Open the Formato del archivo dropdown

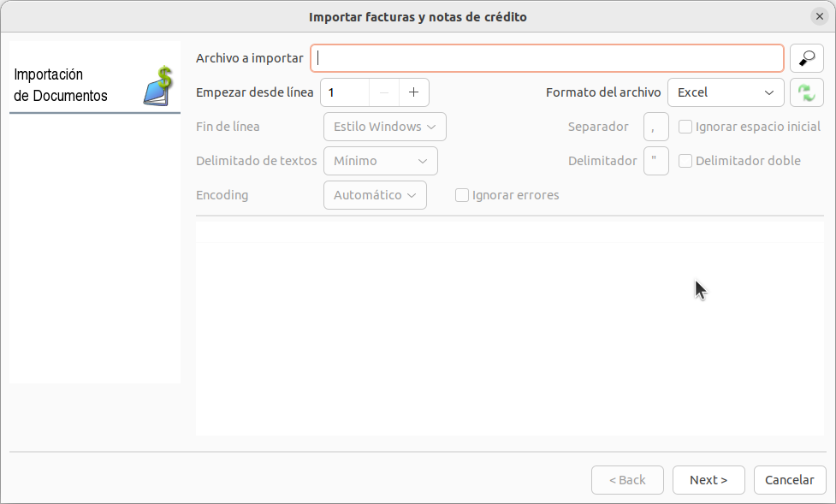(725, 92)
